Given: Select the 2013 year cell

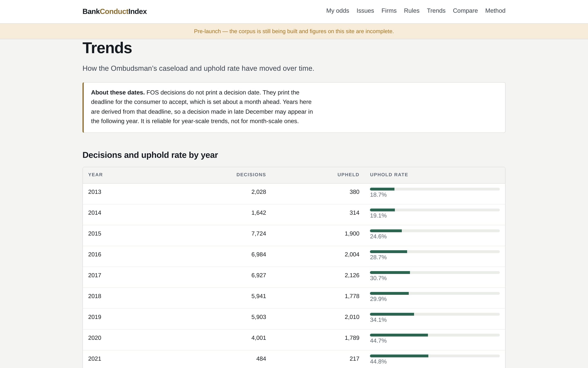Looking at the screenshot, I should (95, 192).
